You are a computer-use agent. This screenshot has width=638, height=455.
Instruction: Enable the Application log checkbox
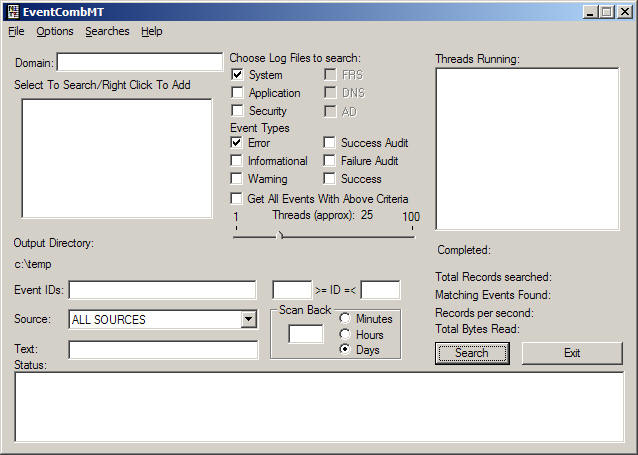[237, 92]
